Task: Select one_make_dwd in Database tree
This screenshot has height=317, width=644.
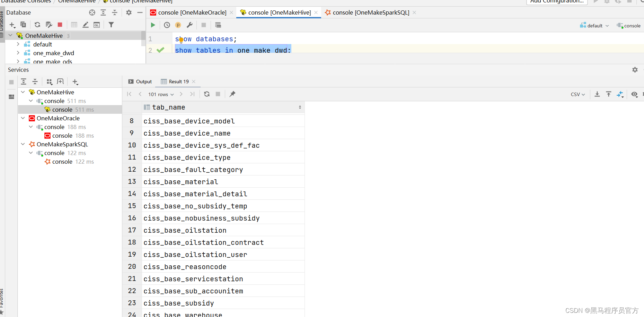Action: pos(54,53)
